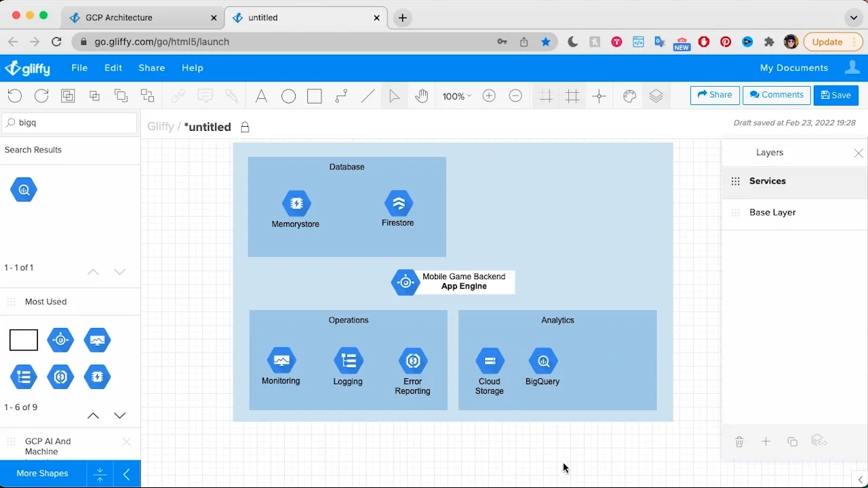Show next Most Used shapes page
This screenshot has width=868, height=488.
pos(120,415)
